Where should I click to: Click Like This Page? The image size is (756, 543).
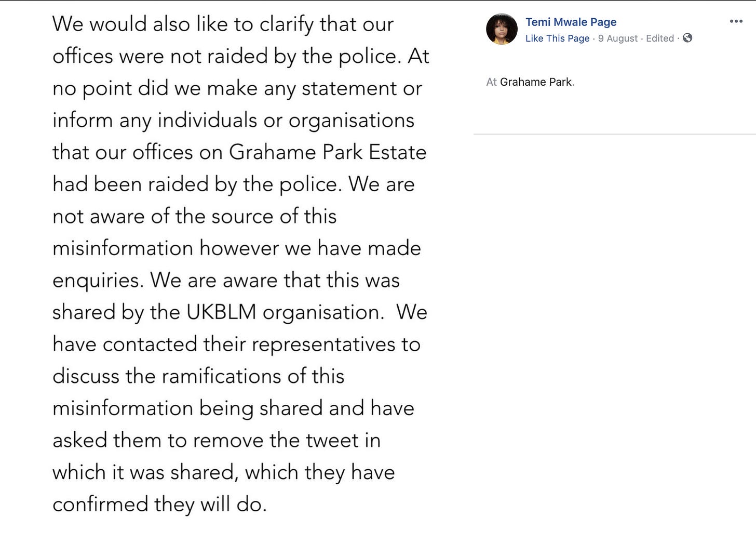(557, 38)
